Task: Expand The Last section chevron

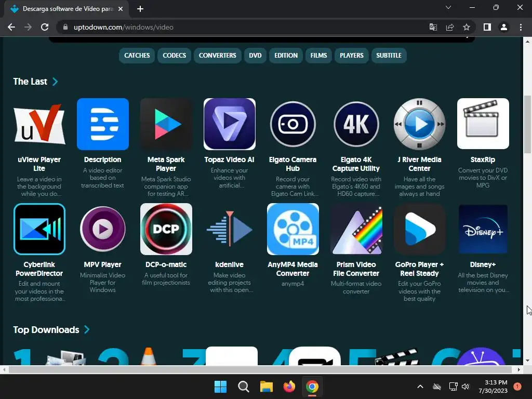Action: click(x=55, y=82)
